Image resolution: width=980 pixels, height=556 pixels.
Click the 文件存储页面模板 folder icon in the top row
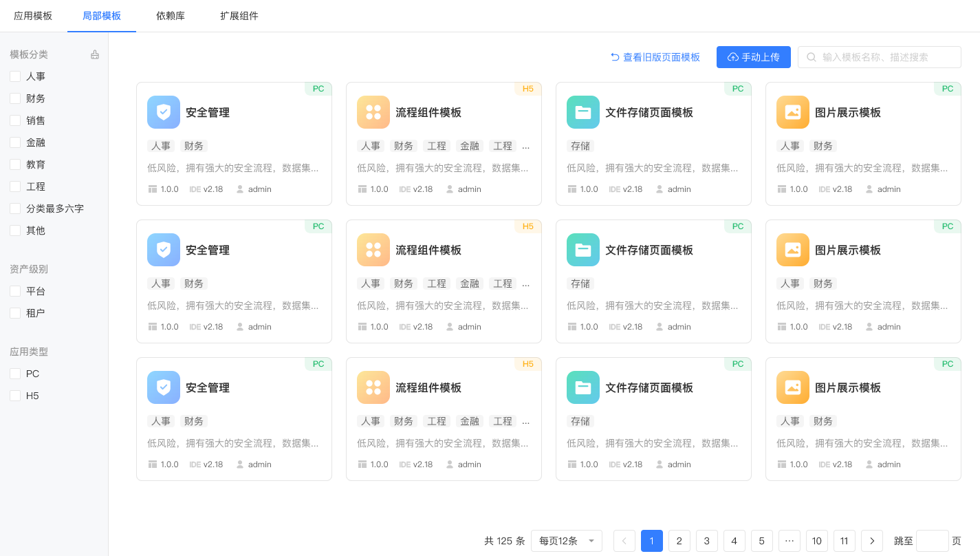[x=583, y=112]
